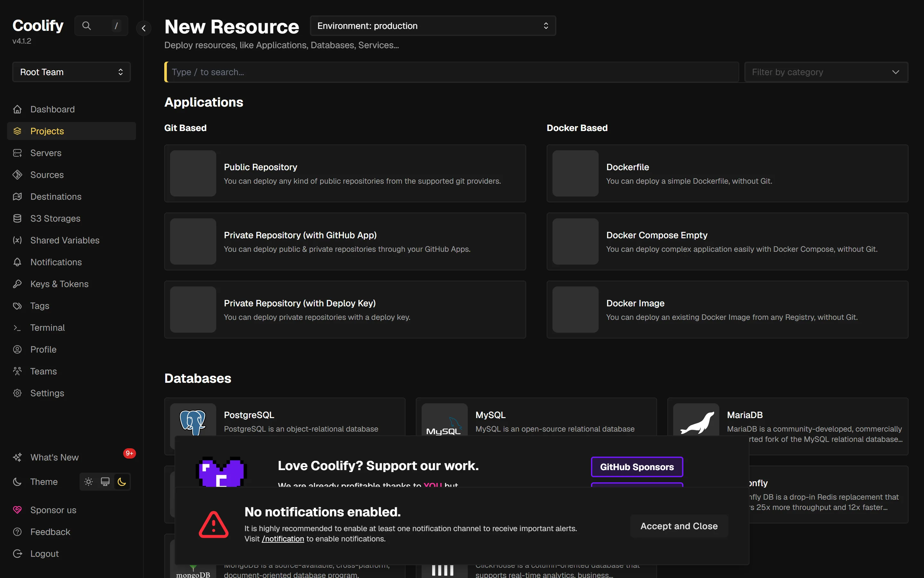The height and width of the screenshot is (578, 924).
Task: Click the Notifications bell icon
Action: point(17,262)
